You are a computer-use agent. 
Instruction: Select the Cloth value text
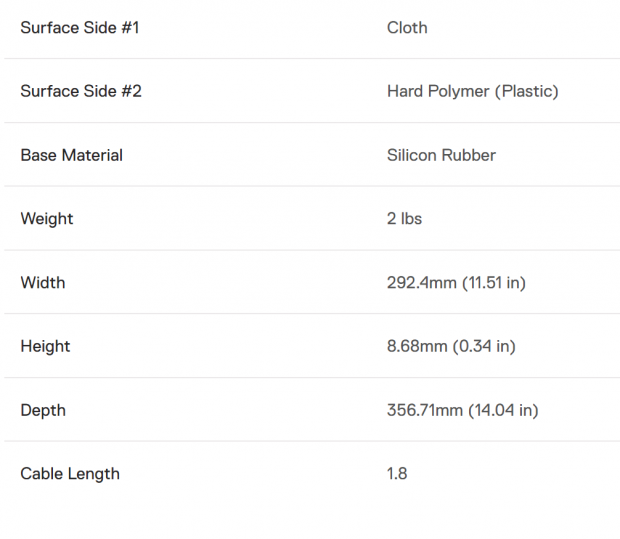tap(407, 28)
